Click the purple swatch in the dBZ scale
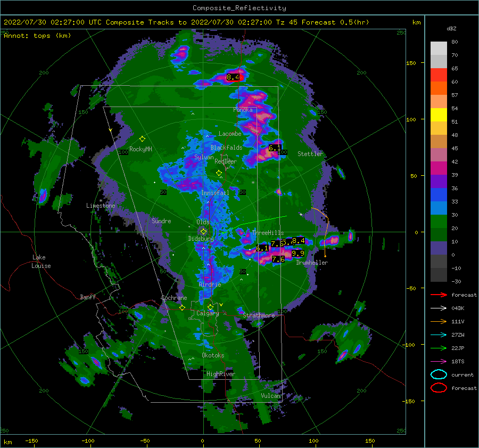479x448 pixels. click(439, 181)
